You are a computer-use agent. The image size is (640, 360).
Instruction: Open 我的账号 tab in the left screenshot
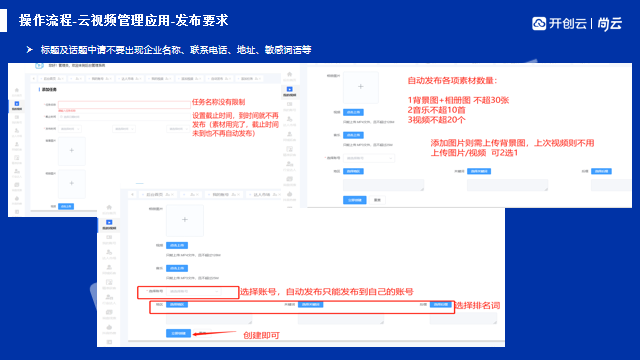(x=100, y=78)
